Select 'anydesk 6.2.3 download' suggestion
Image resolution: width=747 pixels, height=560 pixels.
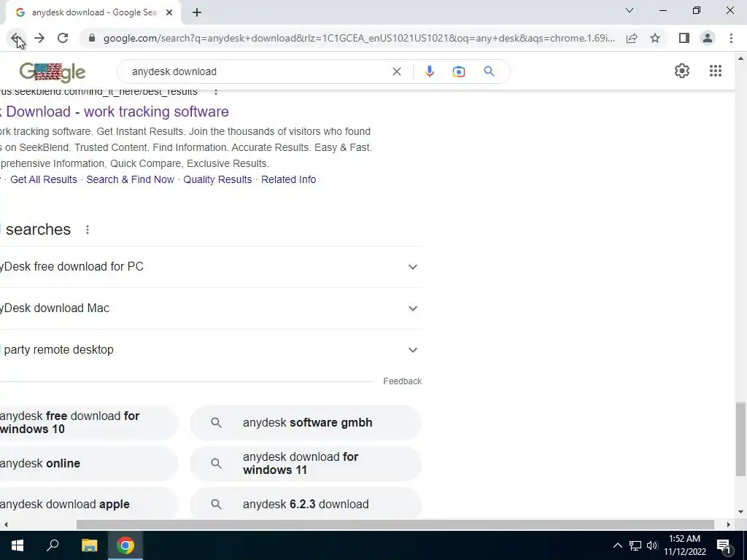[306, 504]
